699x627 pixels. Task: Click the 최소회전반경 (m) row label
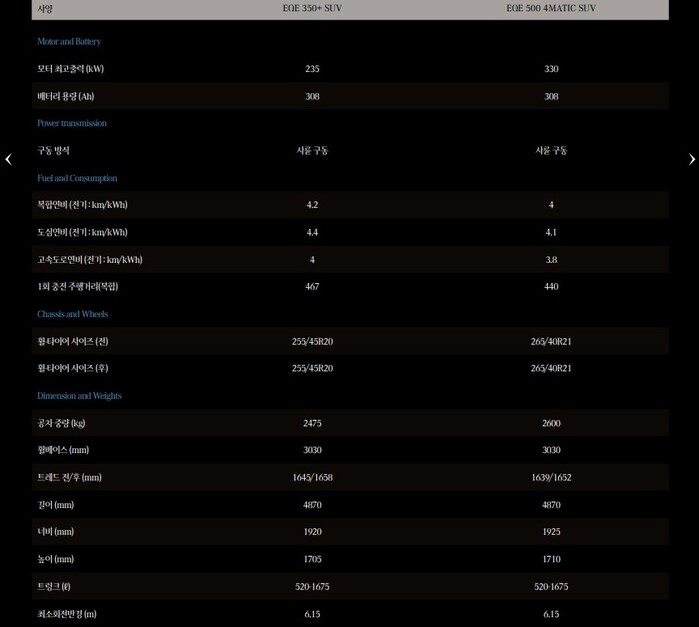point(67,614)
